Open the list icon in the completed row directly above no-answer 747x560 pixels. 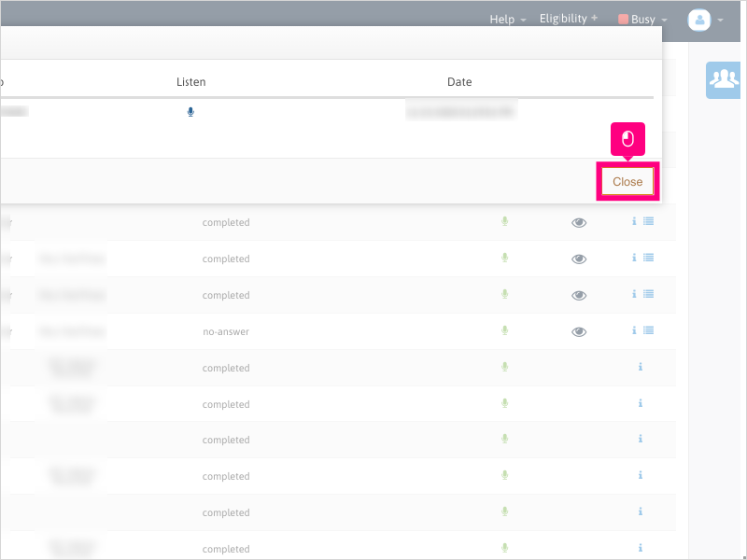(x=648, y=294)
